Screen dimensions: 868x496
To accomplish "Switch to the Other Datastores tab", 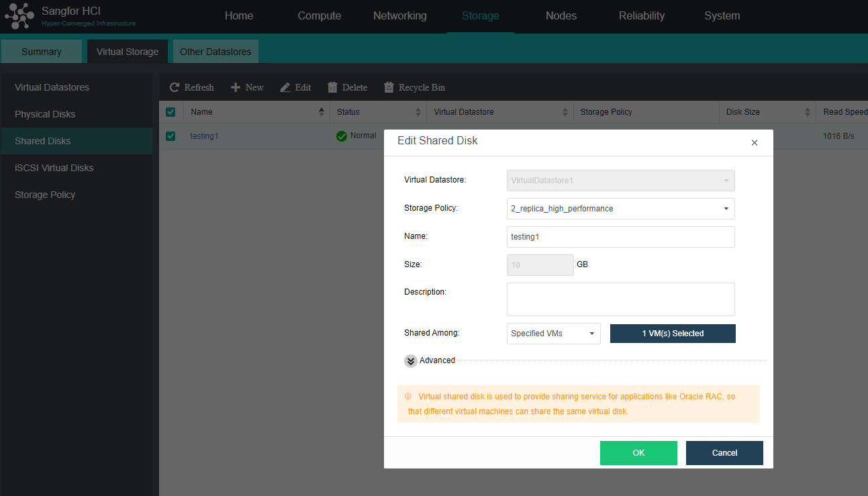I will pos(215,52).
